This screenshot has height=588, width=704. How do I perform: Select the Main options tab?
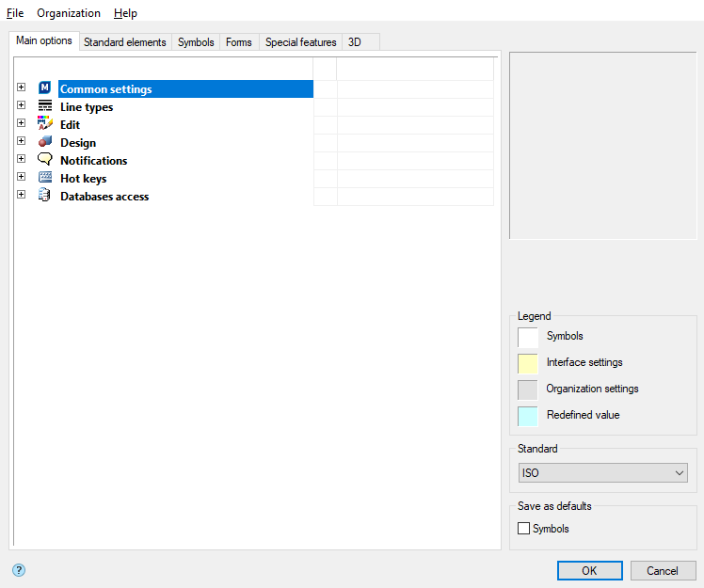tap(44, 40)
